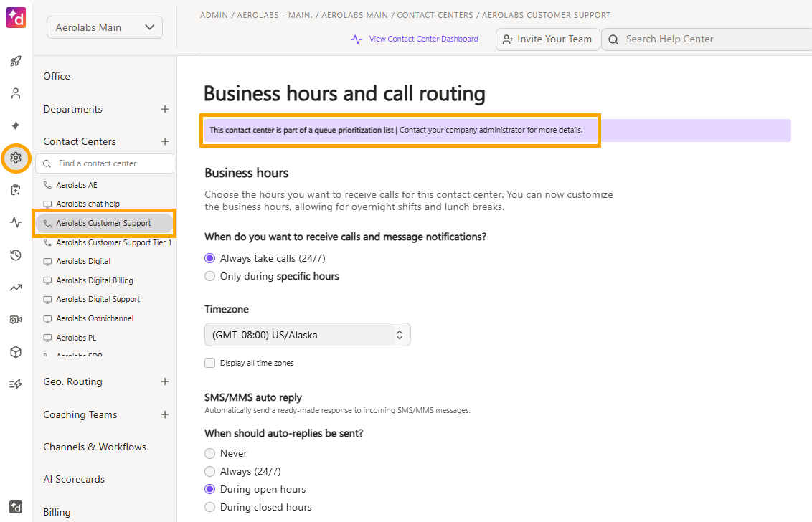The width and height of the screenshot is (812, 522).
Task: Click the AI sparkle icon in sidebar
Action: [16, 125]
